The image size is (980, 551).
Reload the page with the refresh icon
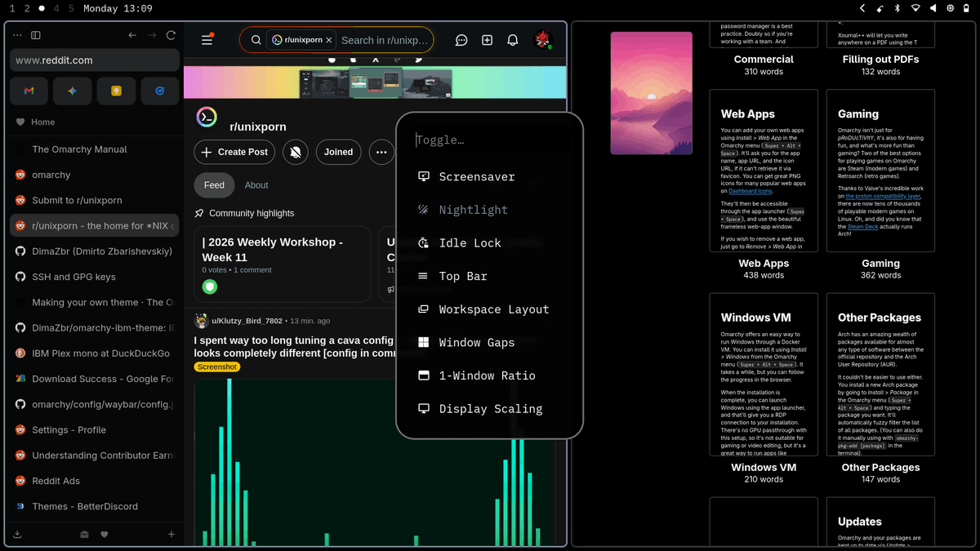pyautogui.click(x=171, y=35)
